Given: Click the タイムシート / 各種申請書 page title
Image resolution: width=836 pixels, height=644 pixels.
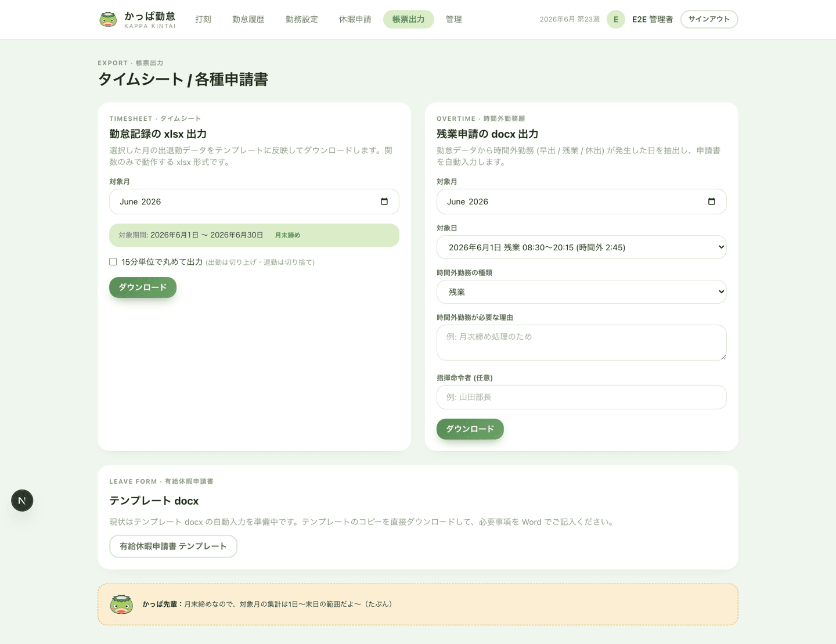Looking at the screenshot, I should tap(183, 79).
